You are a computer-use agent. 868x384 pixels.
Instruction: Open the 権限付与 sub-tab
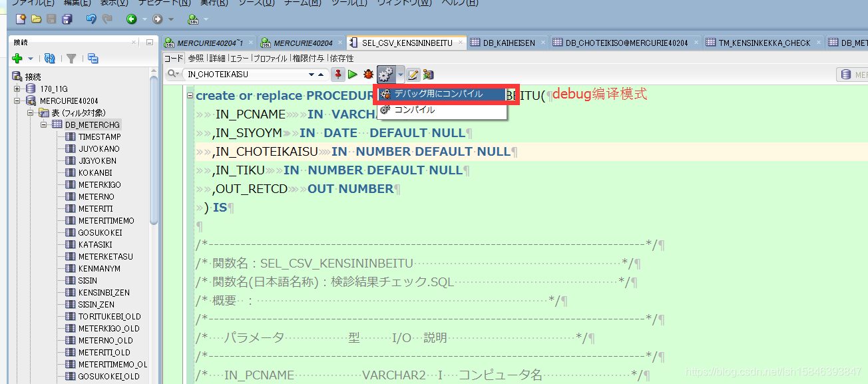[x=309, y=59]
